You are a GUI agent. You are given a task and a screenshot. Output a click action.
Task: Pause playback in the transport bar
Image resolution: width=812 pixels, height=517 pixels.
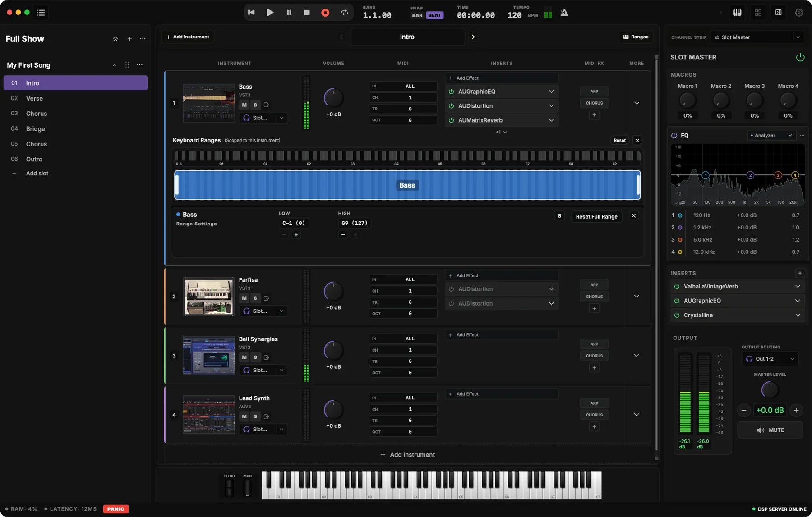tap(289, 13)
